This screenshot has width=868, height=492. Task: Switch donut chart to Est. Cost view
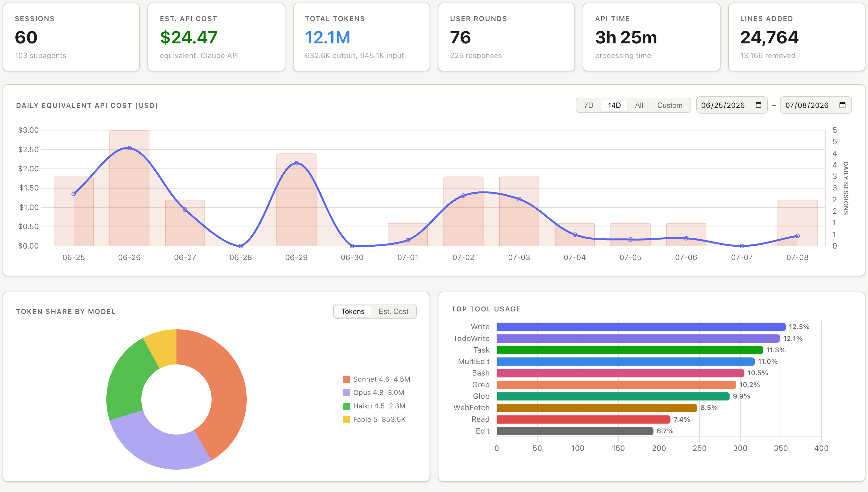click(x=393, y=311)
